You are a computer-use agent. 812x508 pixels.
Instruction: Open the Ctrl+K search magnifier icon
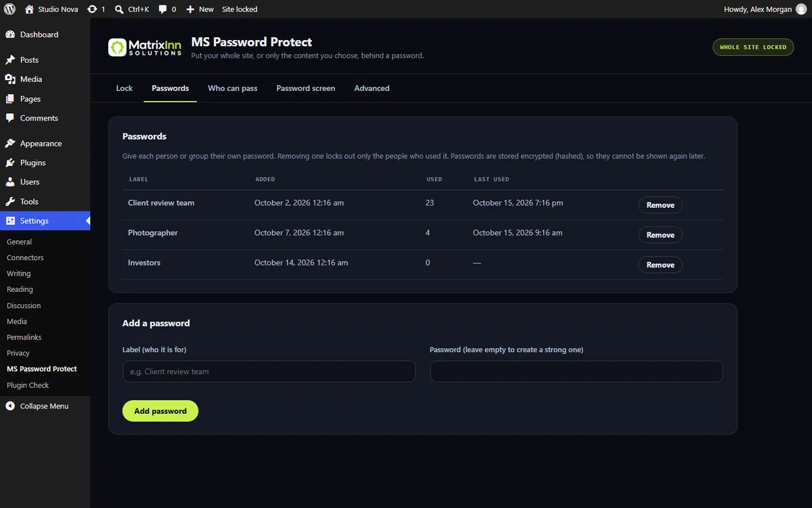coord(119,9)
